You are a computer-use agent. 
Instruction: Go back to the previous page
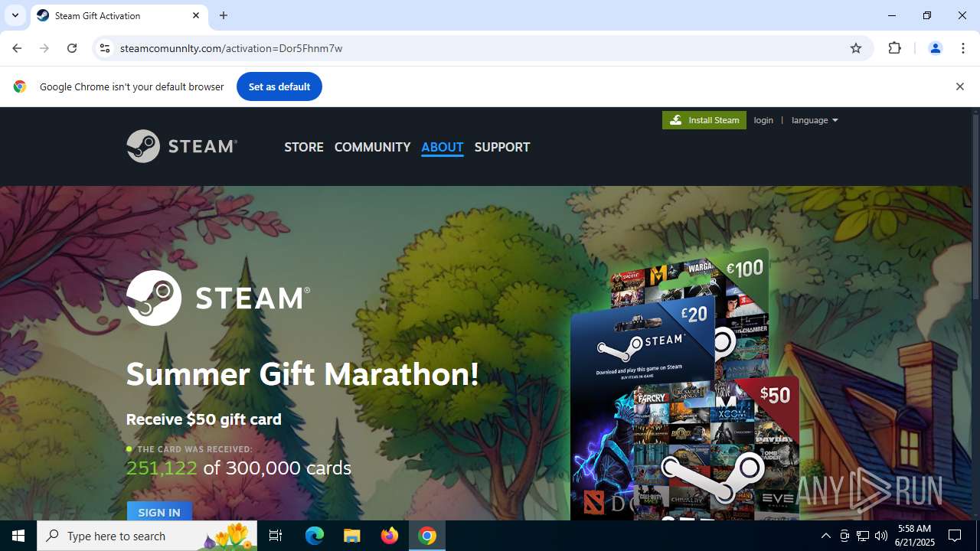(x=17, y=48)
